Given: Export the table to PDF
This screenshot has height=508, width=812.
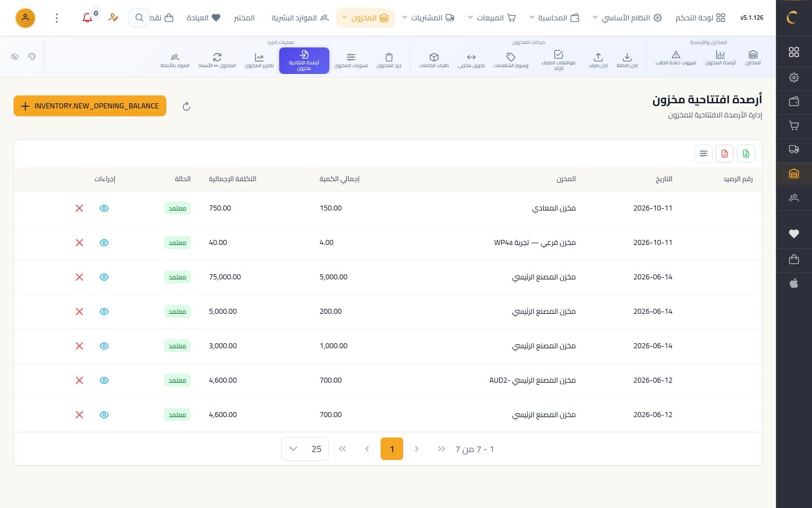Looking at the screenshot, I should point(725,154).
